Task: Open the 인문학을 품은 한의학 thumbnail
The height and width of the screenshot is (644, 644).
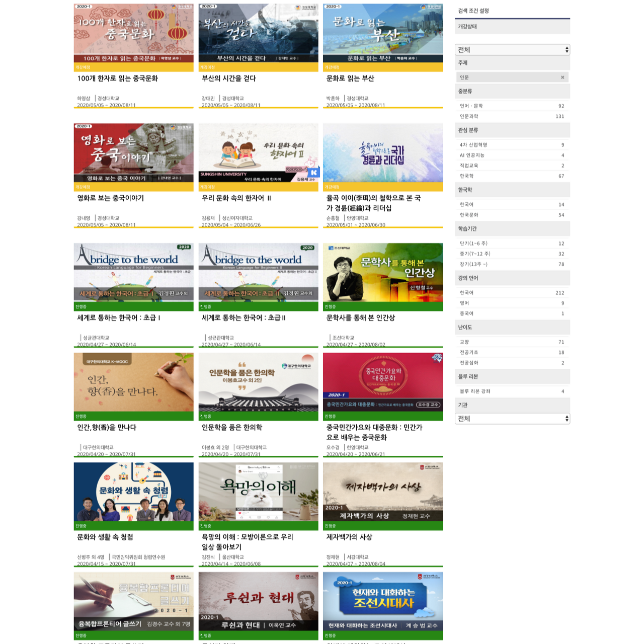Action: click(x=258, y=382)
